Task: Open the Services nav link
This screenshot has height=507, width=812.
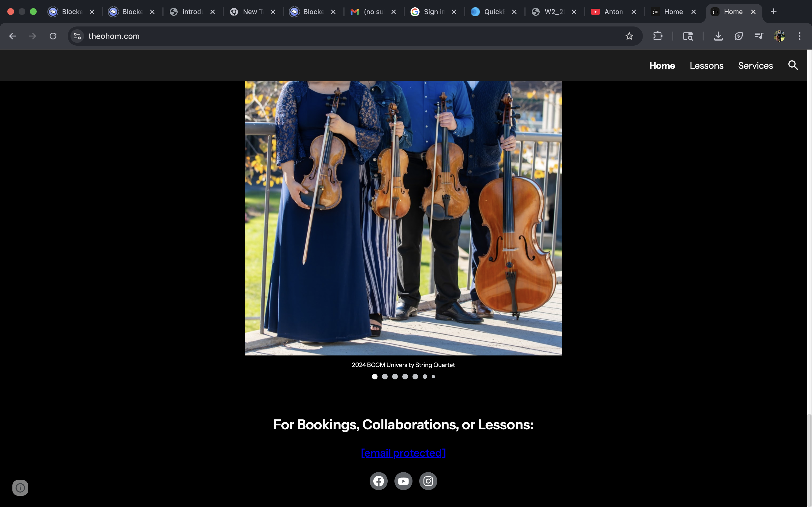Action: (x=755, y=65)
